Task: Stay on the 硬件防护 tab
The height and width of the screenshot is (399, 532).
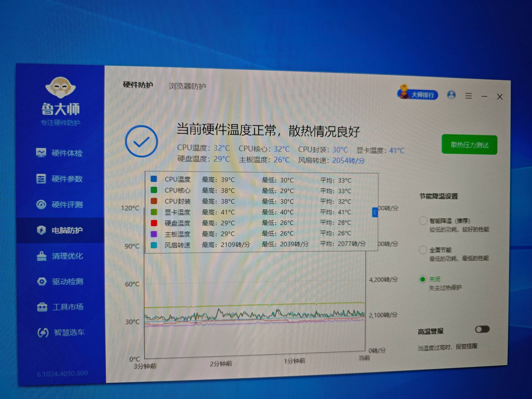Action: point(139,85)
